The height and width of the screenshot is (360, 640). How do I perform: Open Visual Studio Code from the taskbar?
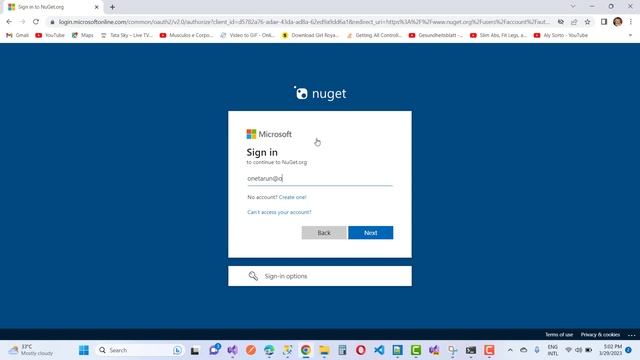[379, 350]
